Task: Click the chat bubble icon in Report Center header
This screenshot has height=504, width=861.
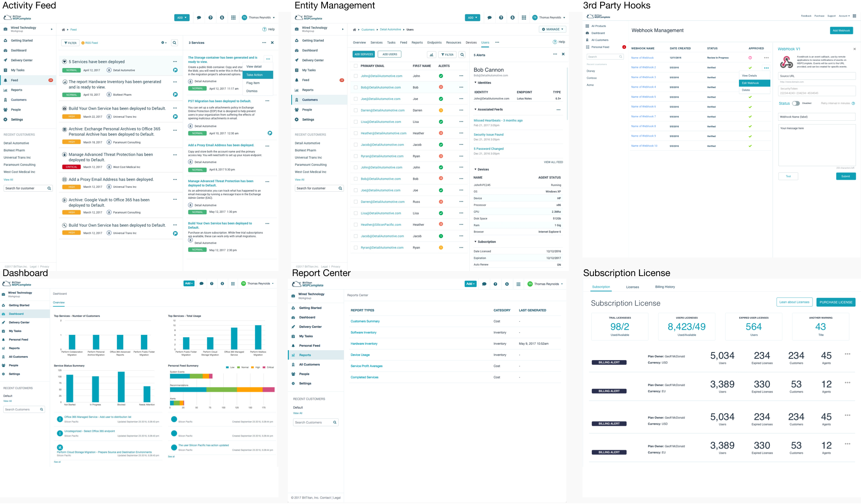Action: coord(484,284)
